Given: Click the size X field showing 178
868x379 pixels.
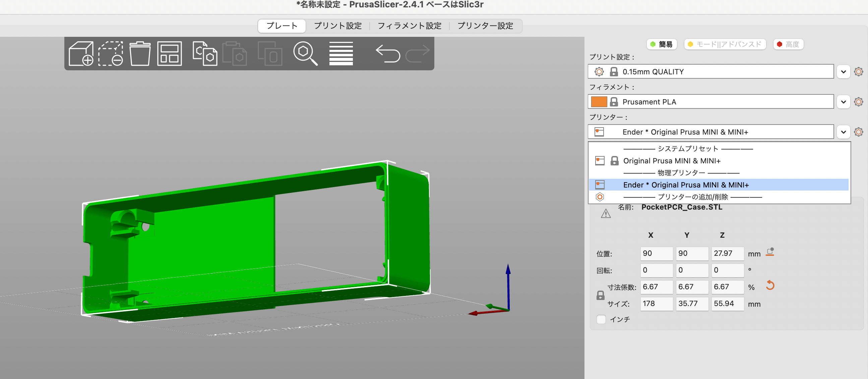Looking at the screenshot, I should (x=656, y=304).
